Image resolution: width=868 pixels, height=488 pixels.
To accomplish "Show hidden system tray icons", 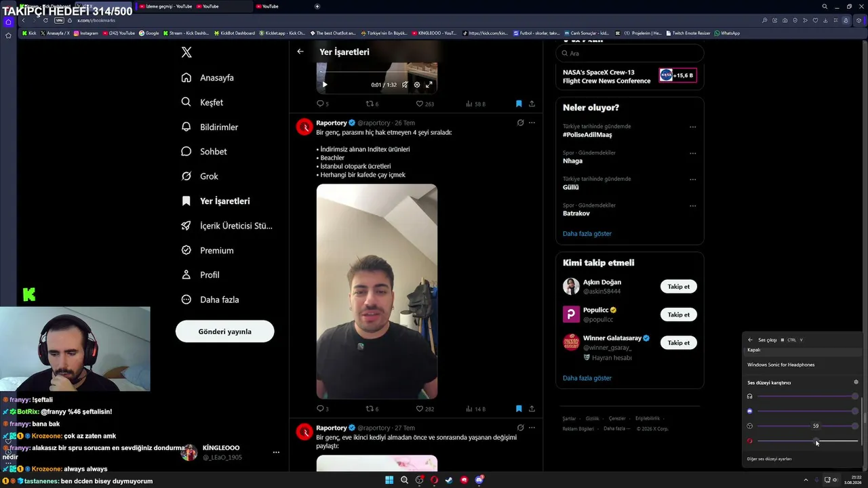I will point(806,480).
